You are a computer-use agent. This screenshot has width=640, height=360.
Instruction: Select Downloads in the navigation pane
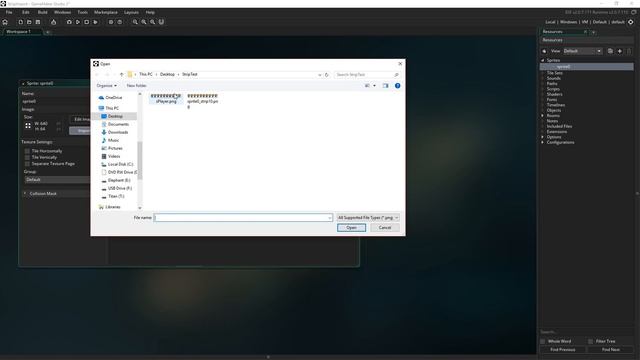pyautogui.click(x=118, y=132)
